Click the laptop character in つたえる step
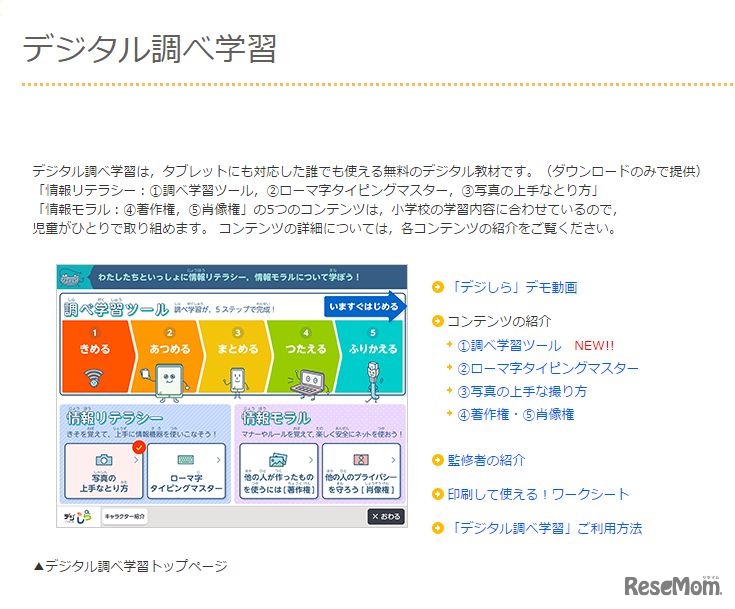This screenshot has height=609, width=735. pos(309,383)
